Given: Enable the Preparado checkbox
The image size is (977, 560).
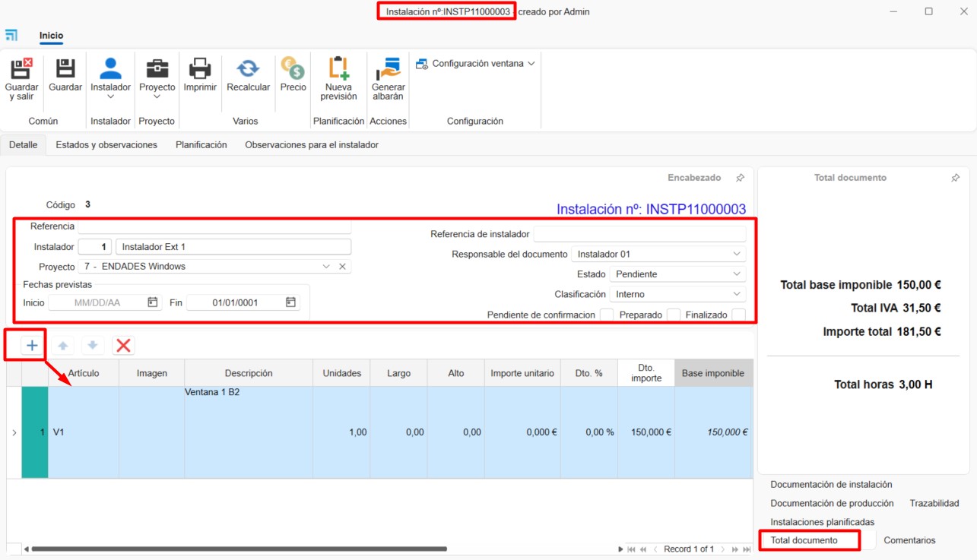Looking at the screenshot, I should [x=673, y=315].
